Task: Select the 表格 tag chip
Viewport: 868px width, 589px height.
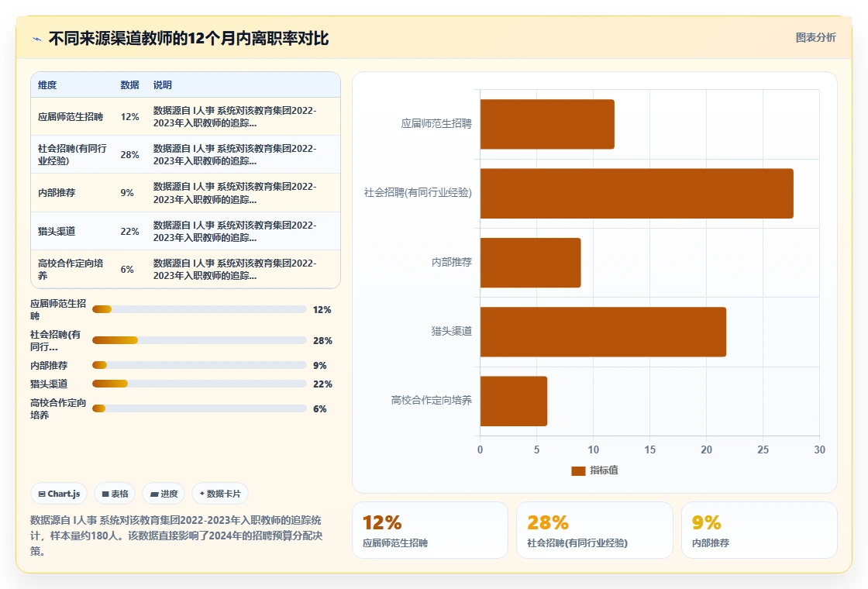Action: 115,494
